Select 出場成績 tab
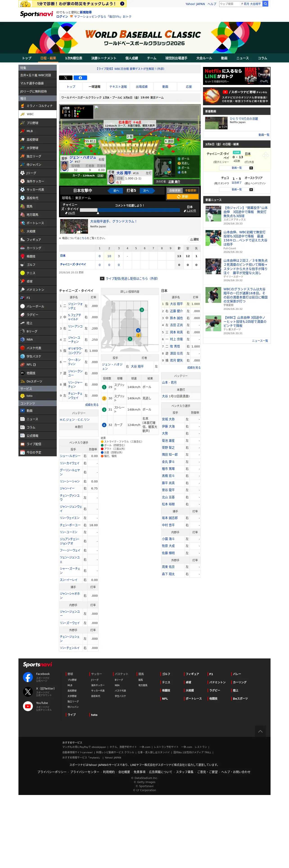This screenshot has width=289, height=868. tap(142, 87)
